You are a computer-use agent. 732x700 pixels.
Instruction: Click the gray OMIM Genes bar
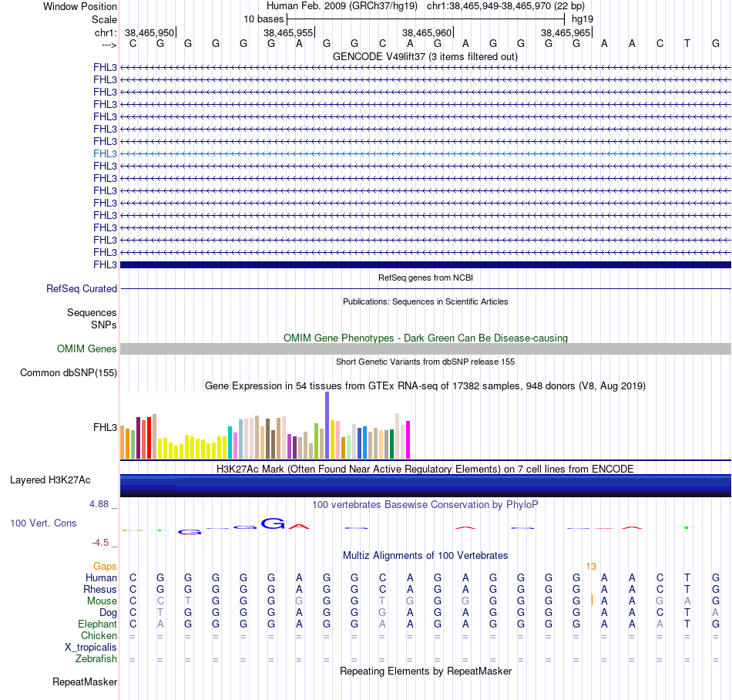click(425, 348)
